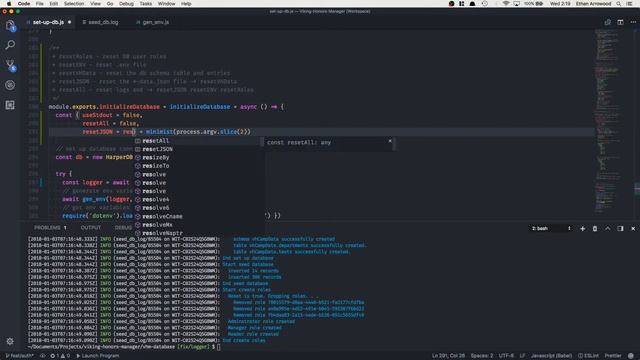
Task: Open errors and warnings count in status bar
Action: click(x=60, y=356)
